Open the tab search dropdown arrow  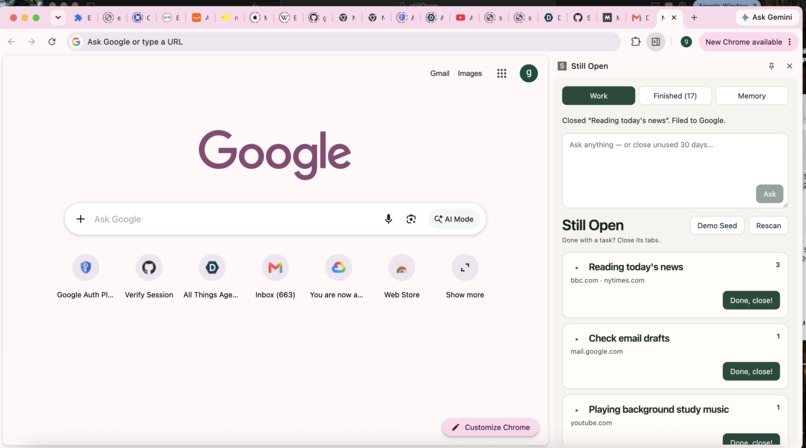(x=58, y=17)
